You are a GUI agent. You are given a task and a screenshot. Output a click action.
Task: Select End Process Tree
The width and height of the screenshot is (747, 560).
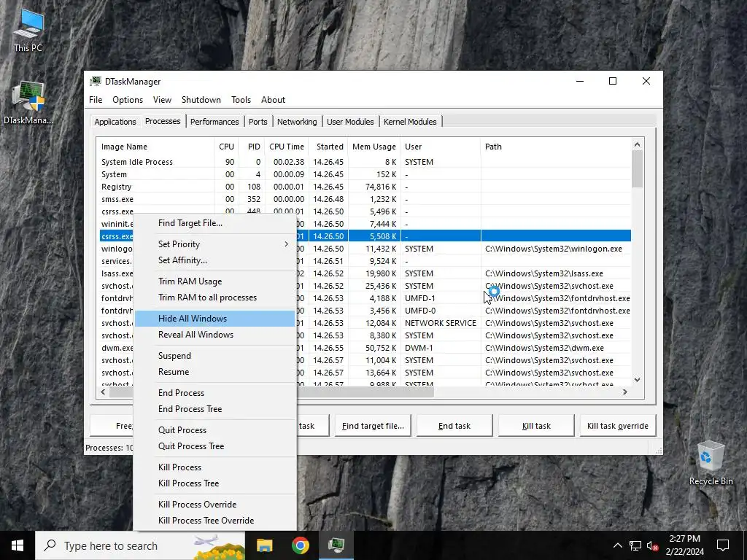215,408
